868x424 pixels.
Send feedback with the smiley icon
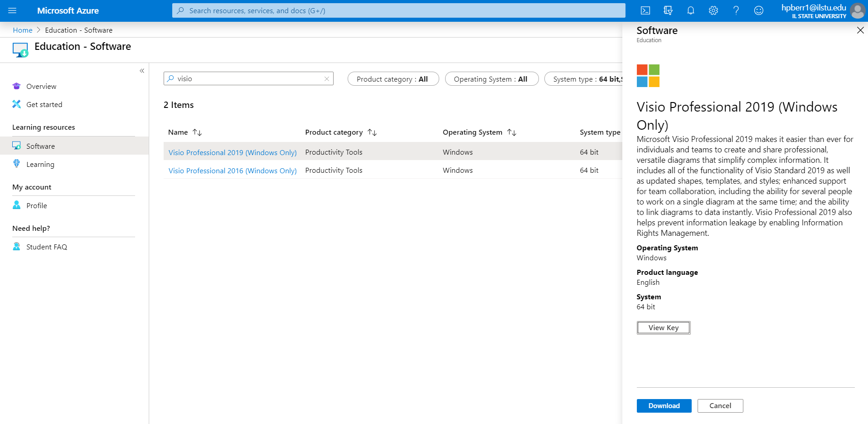coord(759,10)
